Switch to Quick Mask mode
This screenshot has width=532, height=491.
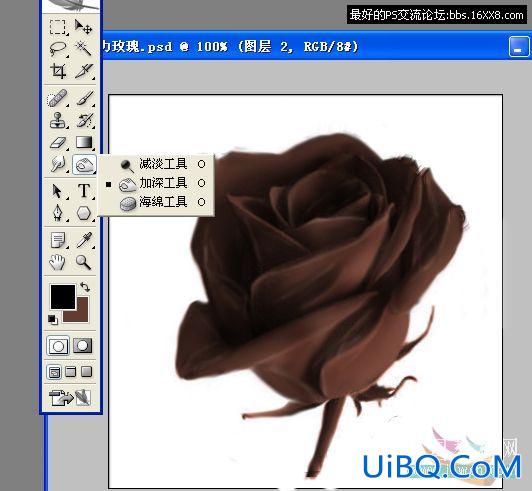tap(82, 346)
